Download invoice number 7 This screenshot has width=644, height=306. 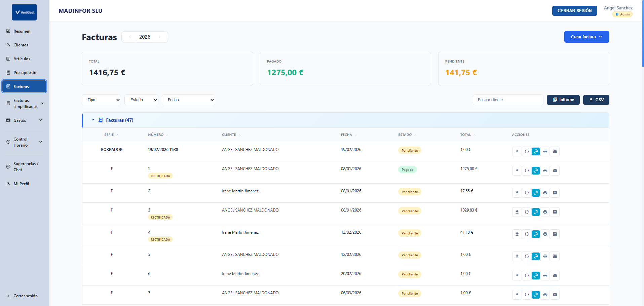point(517,295)
